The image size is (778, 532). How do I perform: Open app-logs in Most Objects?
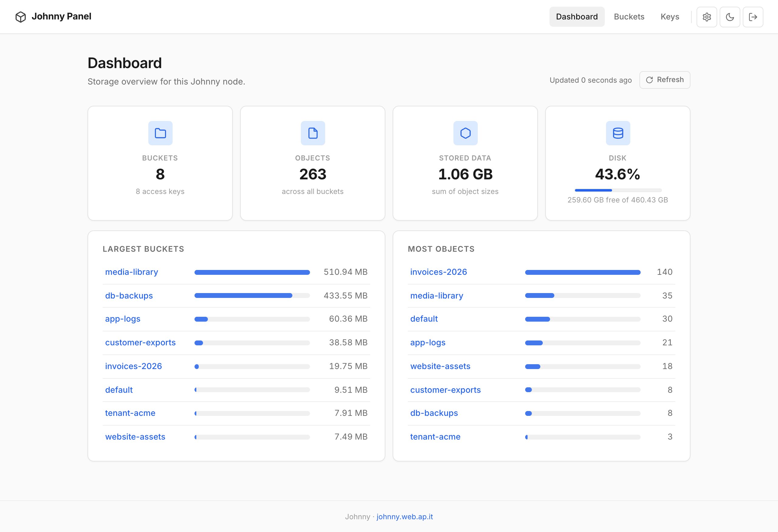pos(428,343)
